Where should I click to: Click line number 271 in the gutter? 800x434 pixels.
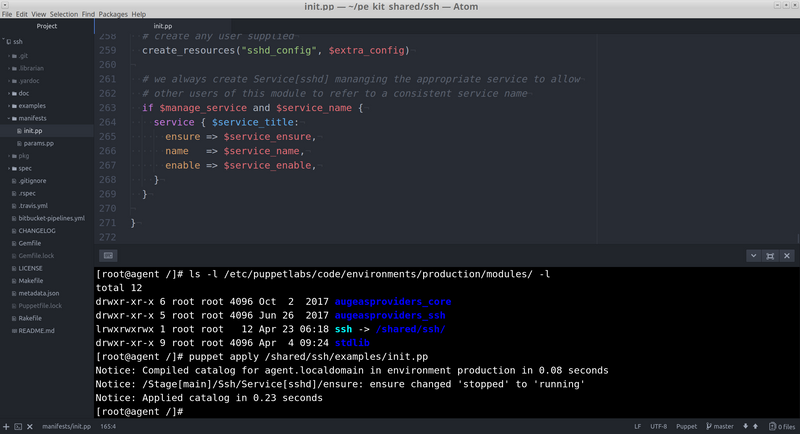click(x=108, y=223)
